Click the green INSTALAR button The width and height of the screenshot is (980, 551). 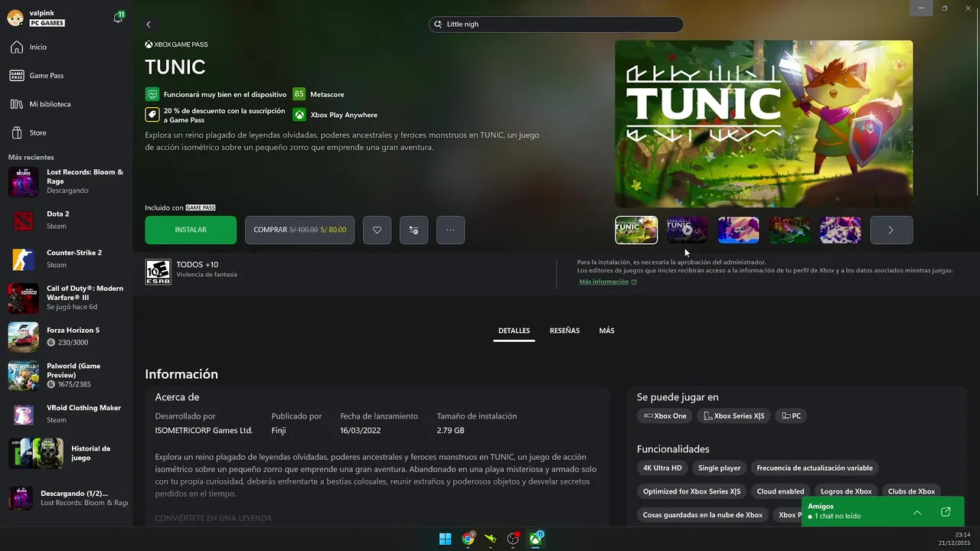pyautogui.click(x=191, y=230)
